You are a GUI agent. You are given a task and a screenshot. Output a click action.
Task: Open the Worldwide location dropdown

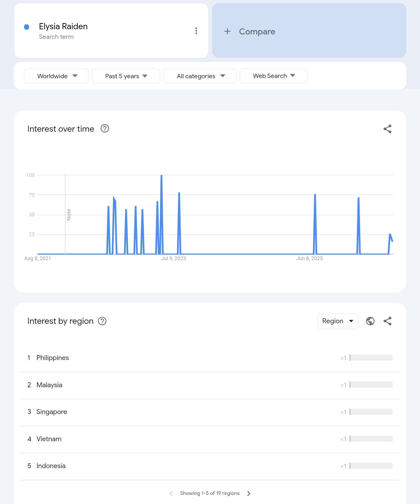click(x=56, y=76)
